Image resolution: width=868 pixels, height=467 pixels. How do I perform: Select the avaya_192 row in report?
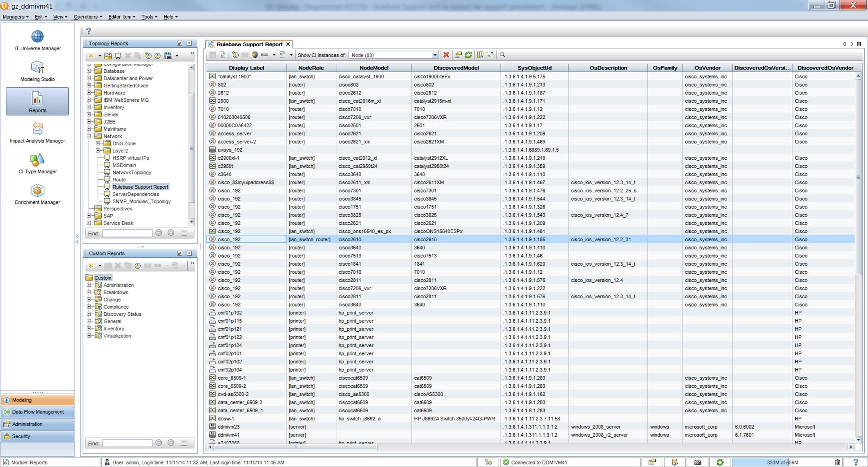531,150
